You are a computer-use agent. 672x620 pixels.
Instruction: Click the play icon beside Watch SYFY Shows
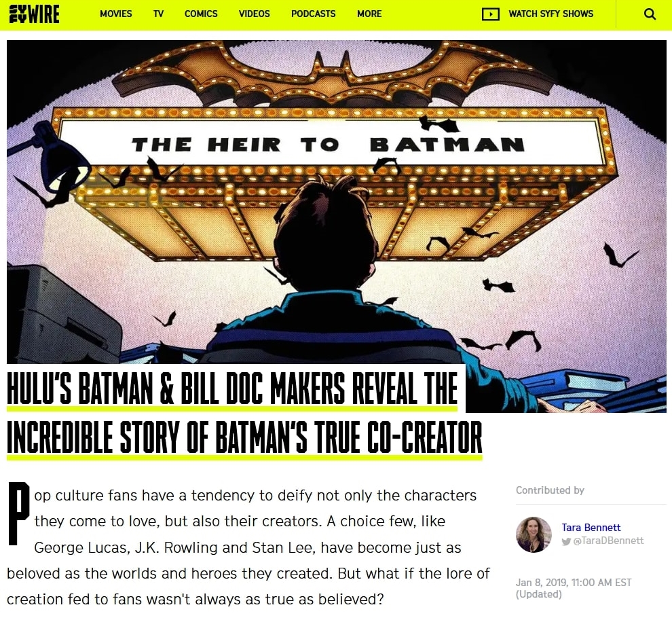click(490, 14)
